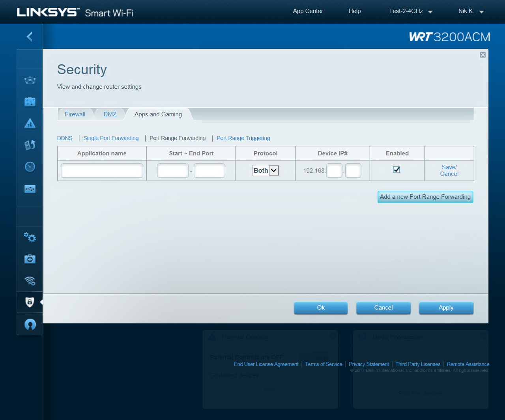Click Add a new Port Range Forwarding
Image resolution: width=505 pixels, height=420 pixels.
click(425, 197)
